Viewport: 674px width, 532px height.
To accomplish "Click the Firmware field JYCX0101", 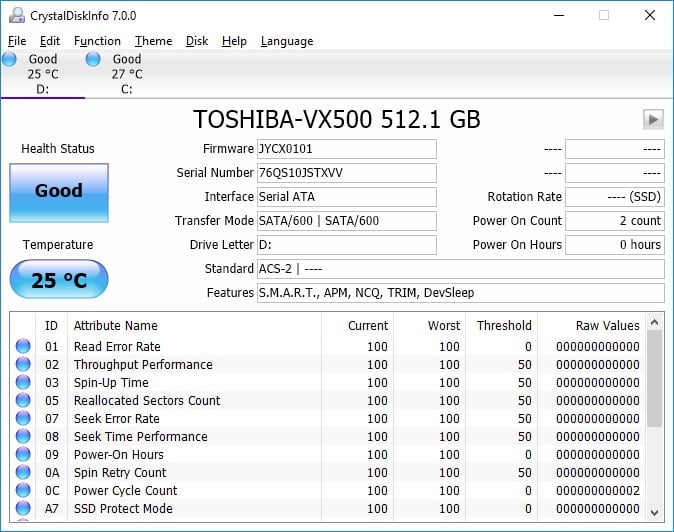I will [346, 149].
